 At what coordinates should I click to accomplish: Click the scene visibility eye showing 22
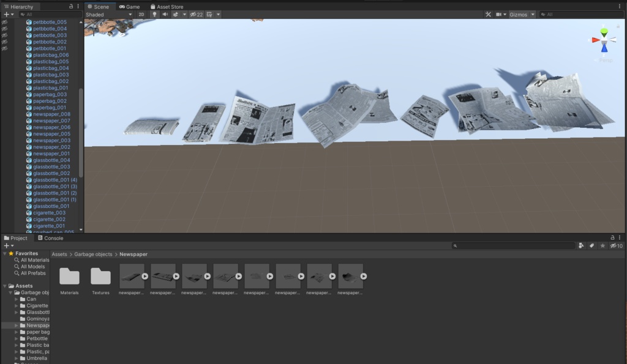pos(196,15)
